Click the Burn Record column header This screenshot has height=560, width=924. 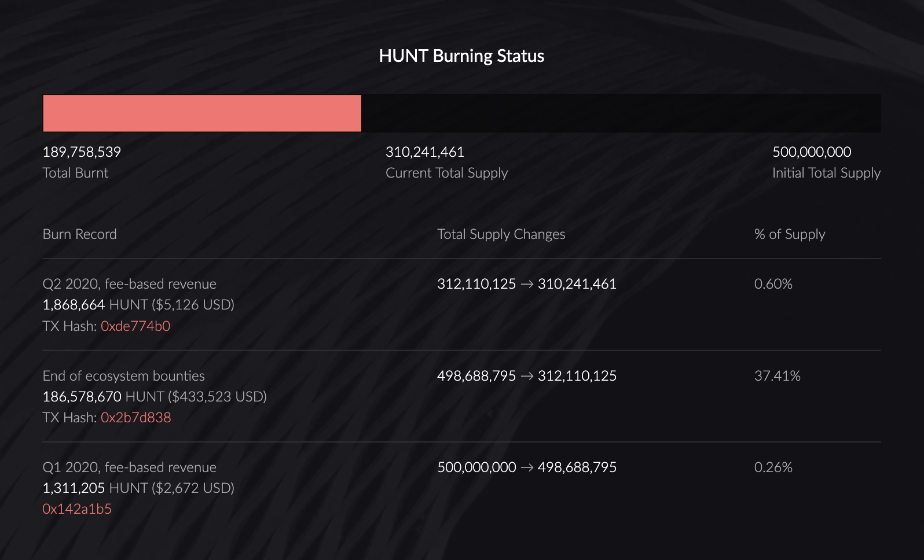[x=80, y=234]
